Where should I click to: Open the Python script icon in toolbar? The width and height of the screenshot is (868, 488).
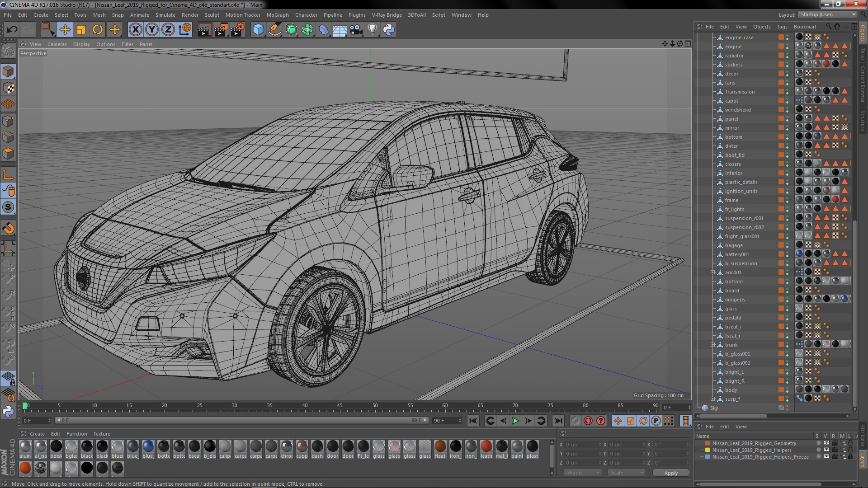pyautogui.click(x=389, y=30)
